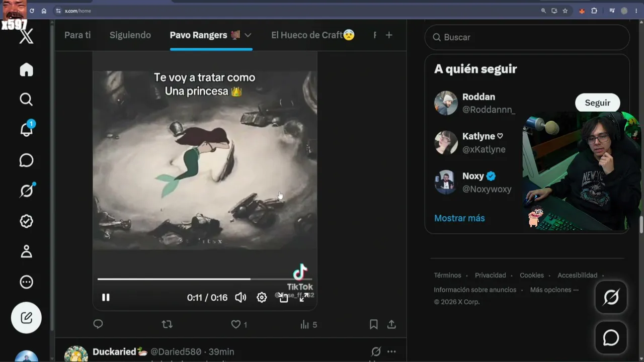644x362 pixels.
Task: Open the Privacidad footer link
Action: pos(491,275)
